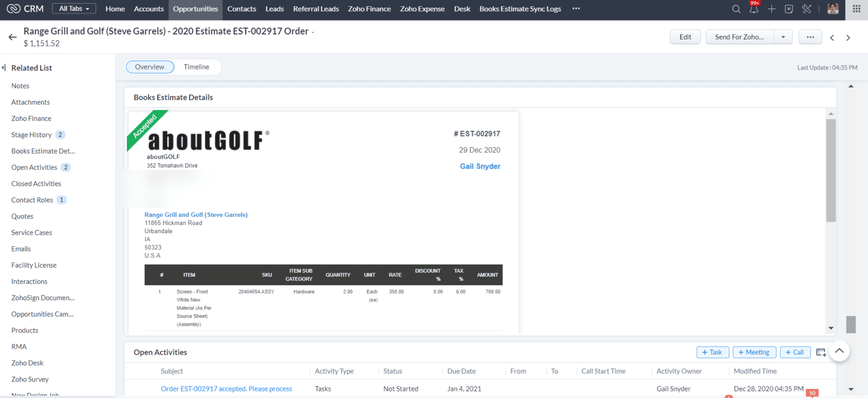
Task: Go to previous record chevron
Action: click(x=832, y=37)
